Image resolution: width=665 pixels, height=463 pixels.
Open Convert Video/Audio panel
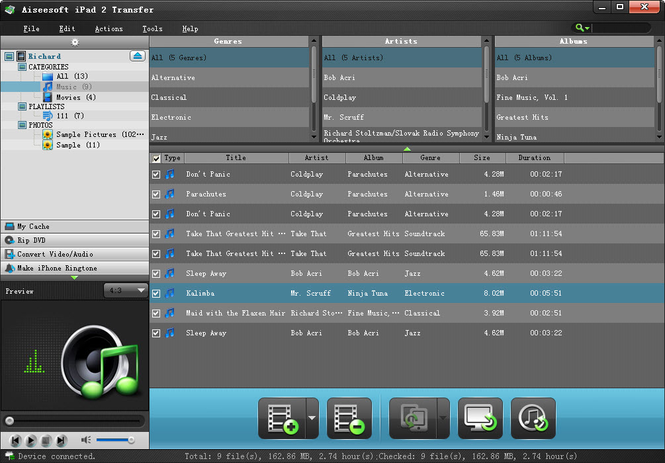click(75, 254)
